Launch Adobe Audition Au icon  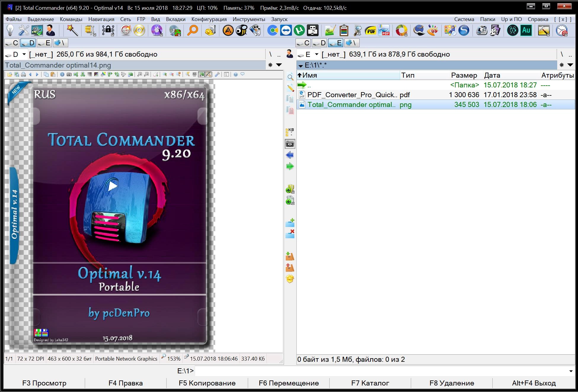point(526,30)
